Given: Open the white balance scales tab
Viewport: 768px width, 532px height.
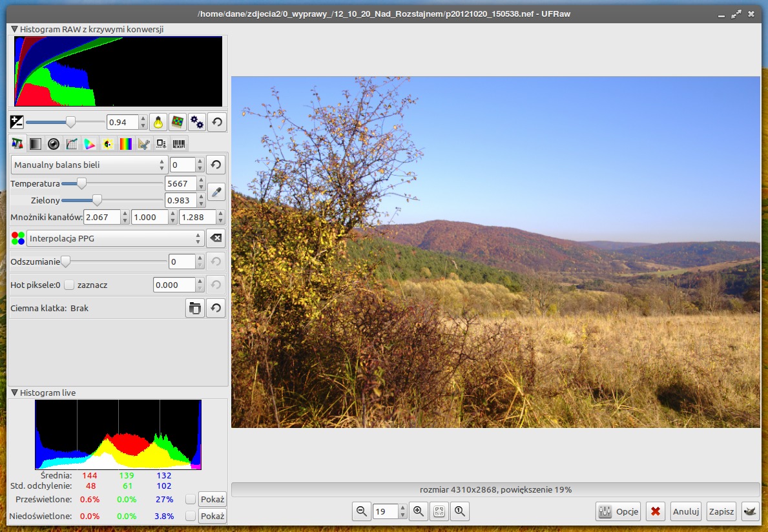Looking at the screenshot, I should pos(17,143).
